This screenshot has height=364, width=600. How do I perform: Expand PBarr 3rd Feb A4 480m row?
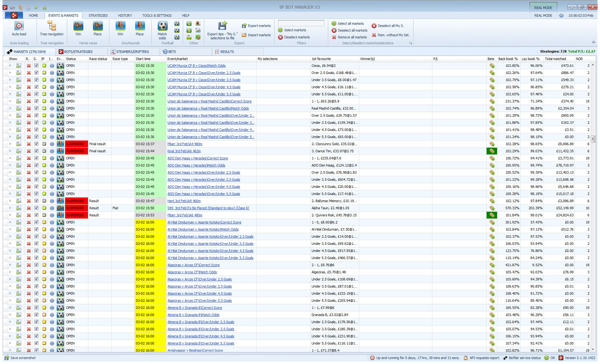tap(10, 144)
